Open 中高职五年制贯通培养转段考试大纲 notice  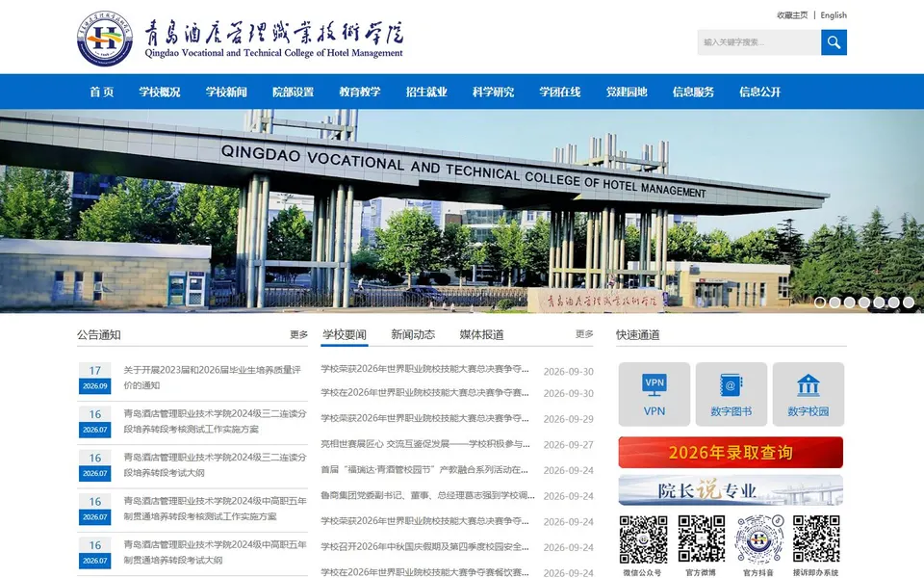pyautogui.click(x=215, y=552)
